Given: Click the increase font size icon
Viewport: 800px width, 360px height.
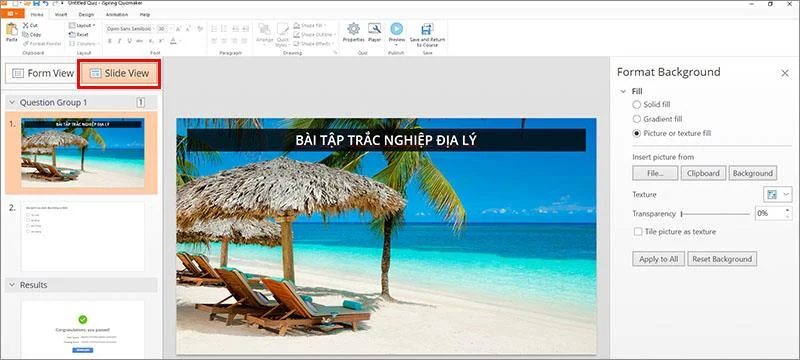Looking at the screenshot, I should click(x=180, y=29).
